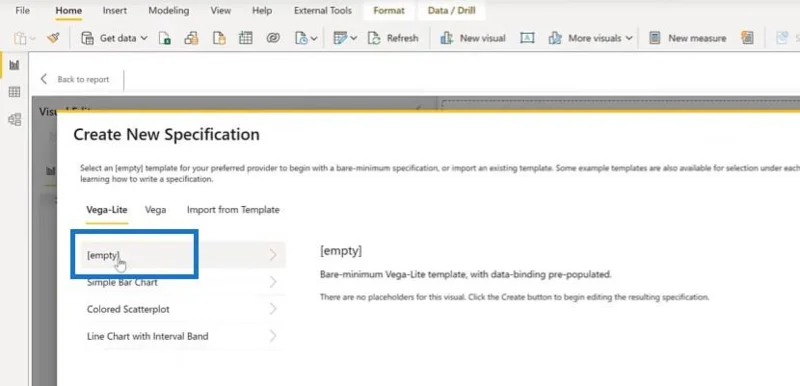The height and width of the screenshot is (386, 800).
Task: Click Back to report link
Action: [x=83, y=80]
